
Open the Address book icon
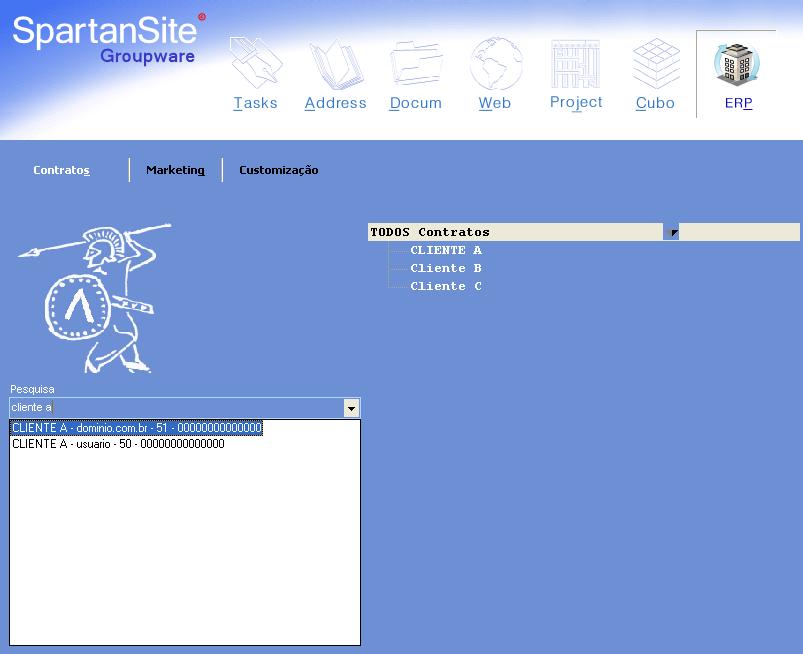pos(336,65)
